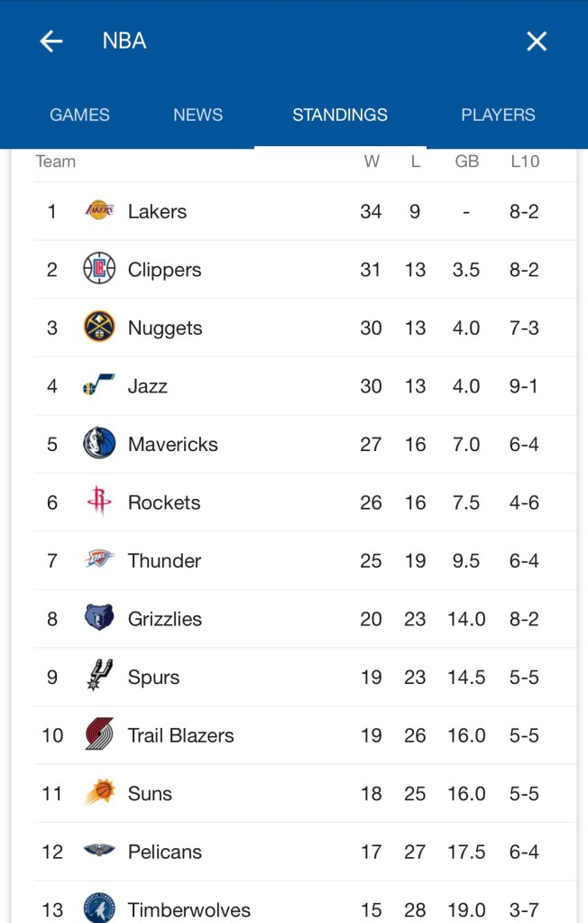Switch to the Players tab
This screenshot has height=923, width=588.
click(x=498, y=115)
